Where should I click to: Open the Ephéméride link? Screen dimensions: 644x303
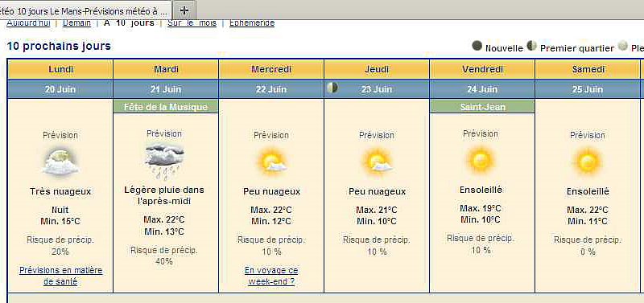click(x=252, y=23)
